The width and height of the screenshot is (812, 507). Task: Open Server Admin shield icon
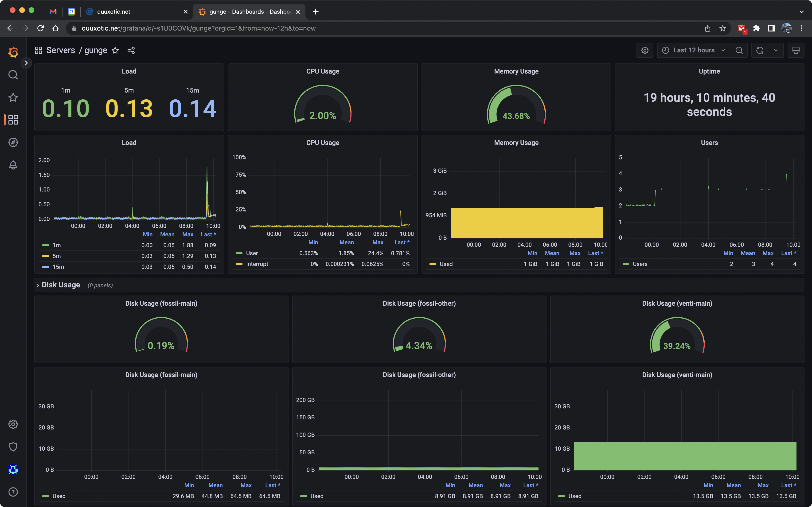coord(13,447)
